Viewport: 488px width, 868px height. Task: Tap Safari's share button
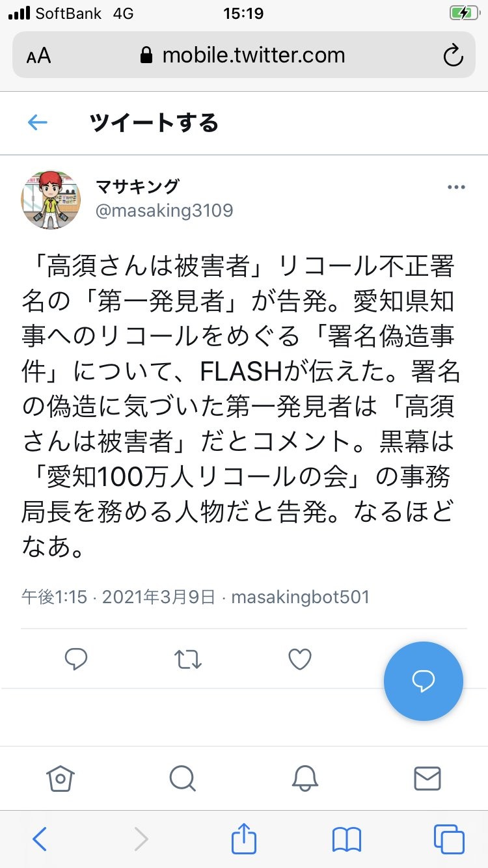[x=244, y=838]
